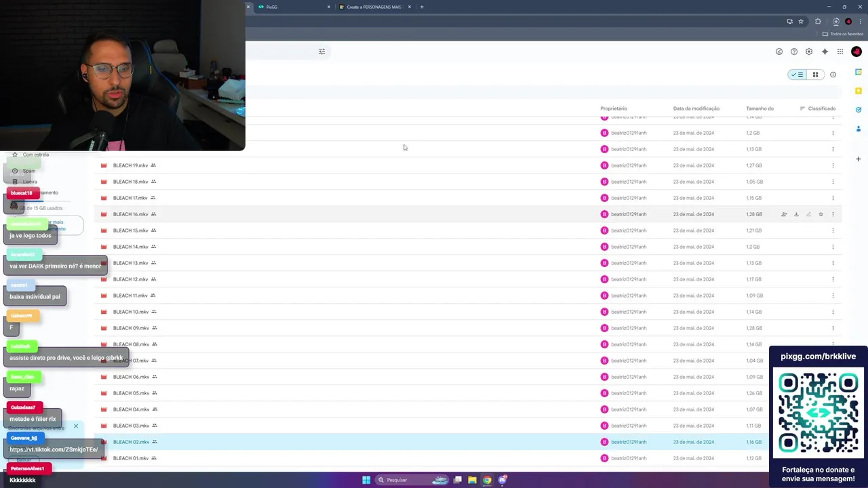Open the Google account avatar in Drive

(856, 52)
